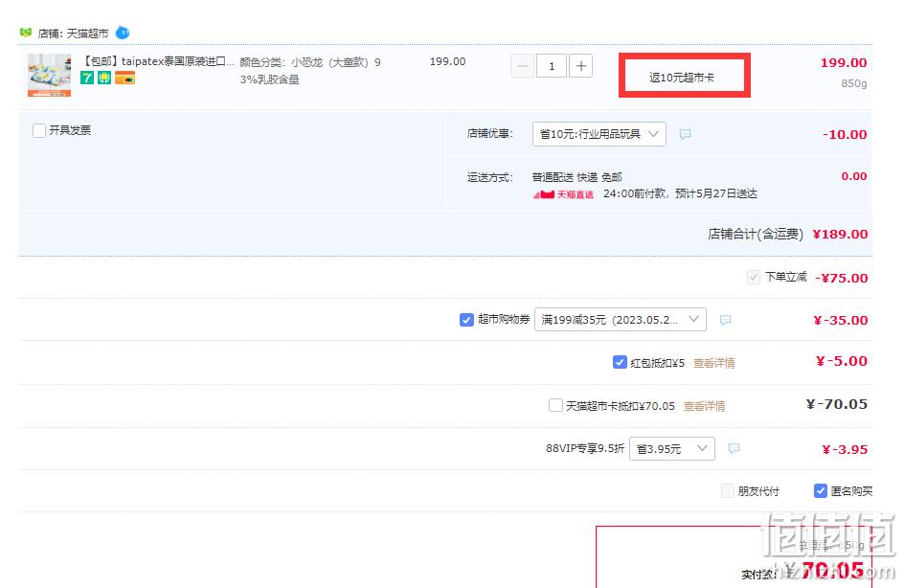Open the 满199减35元 coupon dropdown
The width and height of the screenshot is (904, 588).
pos(621,319)
